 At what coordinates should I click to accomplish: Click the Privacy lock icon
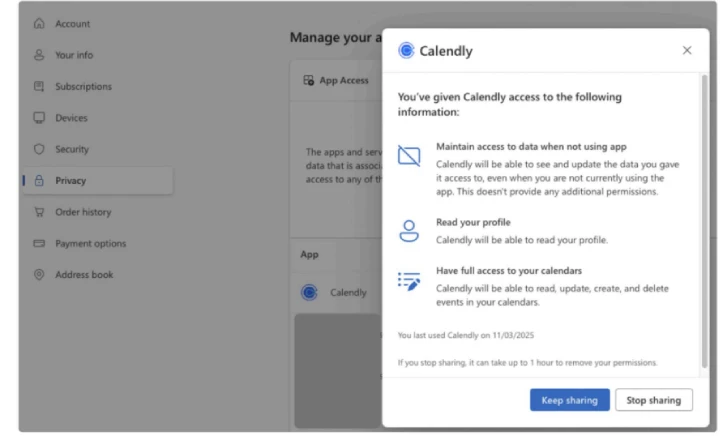tap(39, 181)
